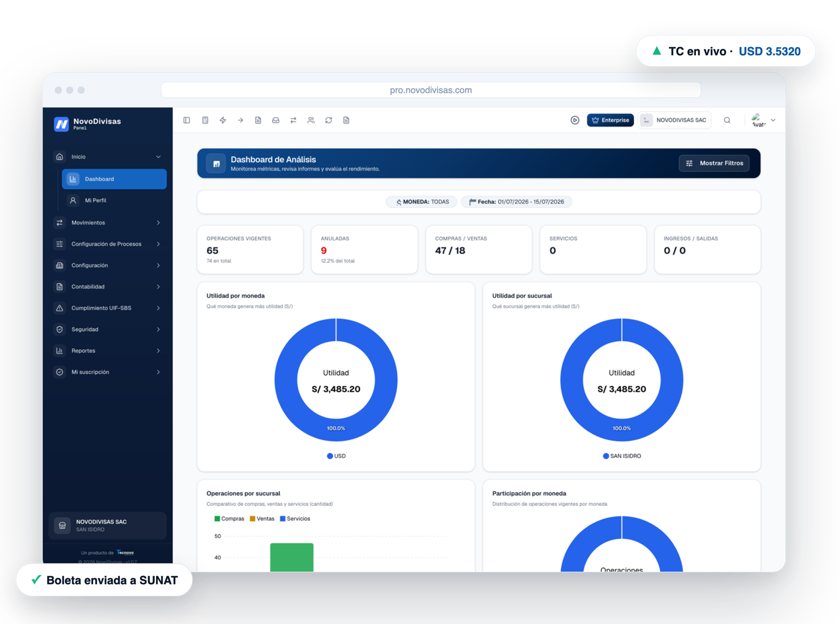Click the Enterprise plan button

click(610, 120)
